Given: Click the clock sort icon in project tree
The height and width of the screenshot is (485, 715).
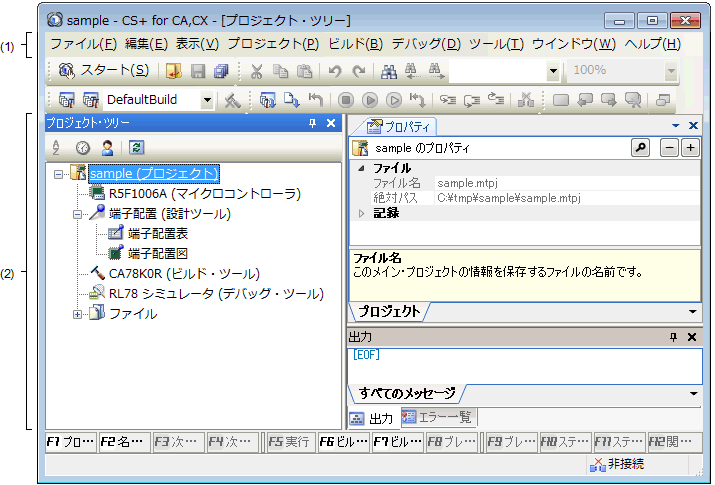Looking at the screenshot, I should 83,147.
